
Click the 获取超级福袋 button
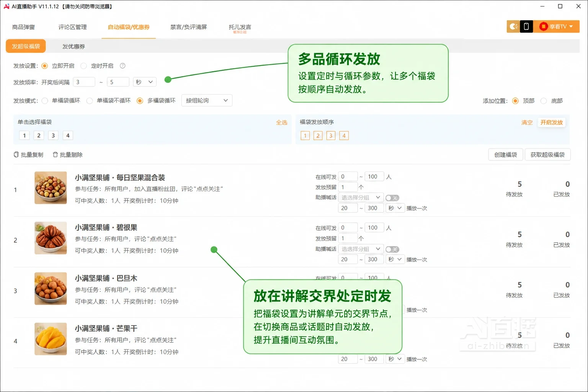(x=548, y=155)
